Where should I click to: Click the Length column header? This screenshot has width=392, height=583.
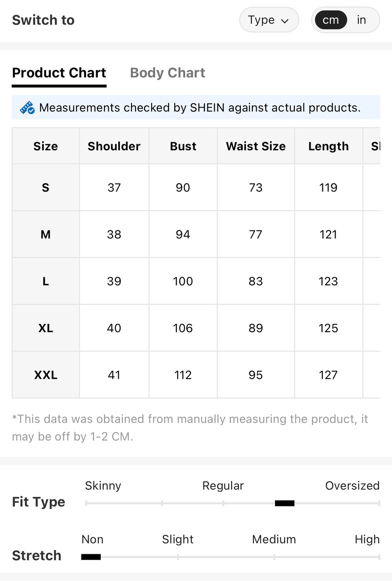pos(328,146)
